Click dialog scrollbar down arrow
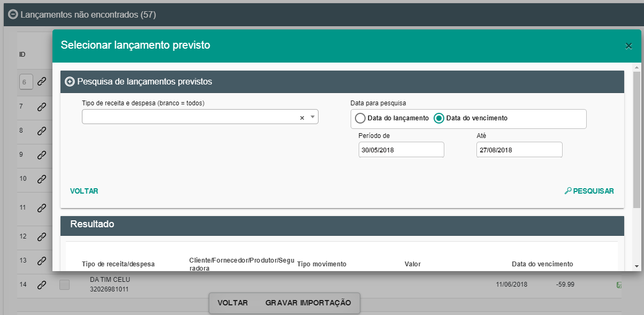 (x=637, y=266)
